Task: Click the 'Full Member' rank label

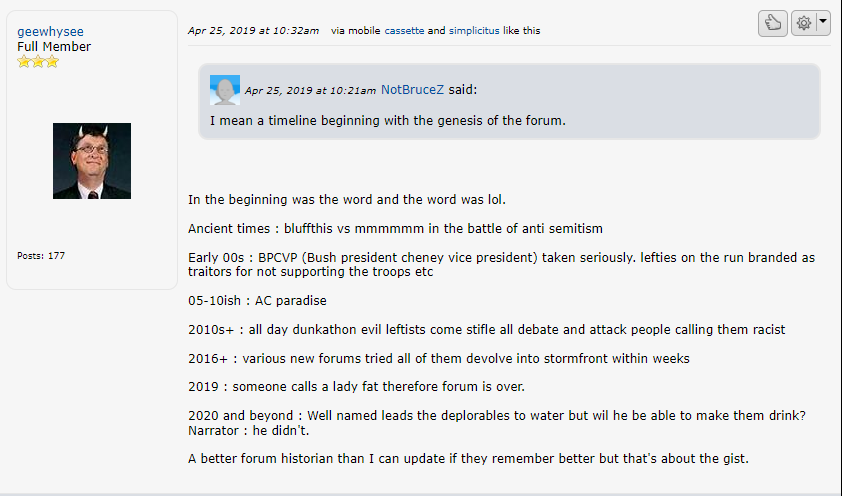Action: tap(54, 47)
